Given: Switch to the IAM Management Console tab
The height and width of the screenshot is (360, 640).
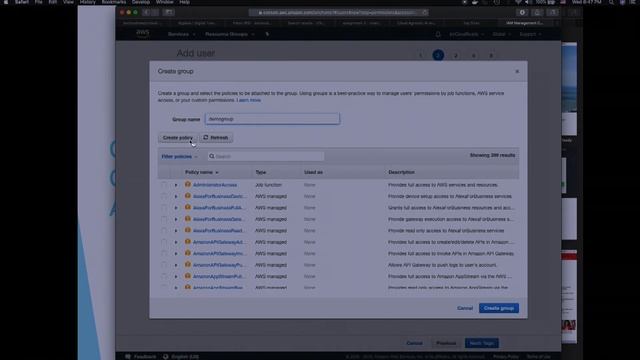Looking at the screenshot, I should [525, 23].
